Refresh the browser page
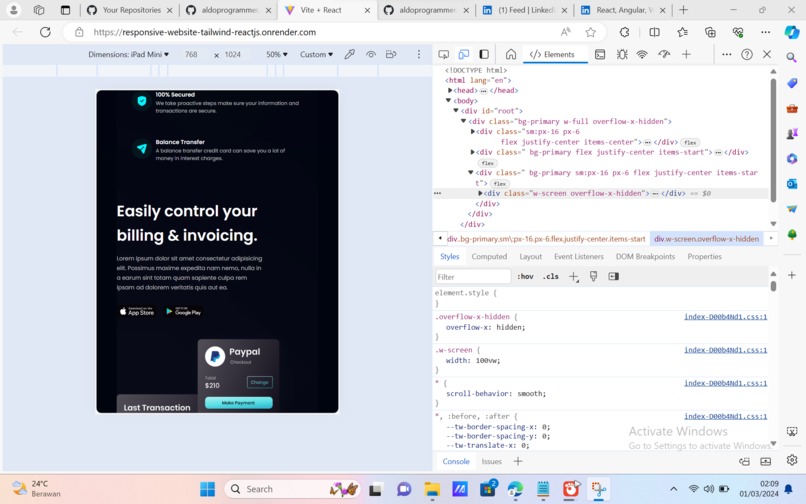Viewport: 806px width, 504px height. point(45,32)
